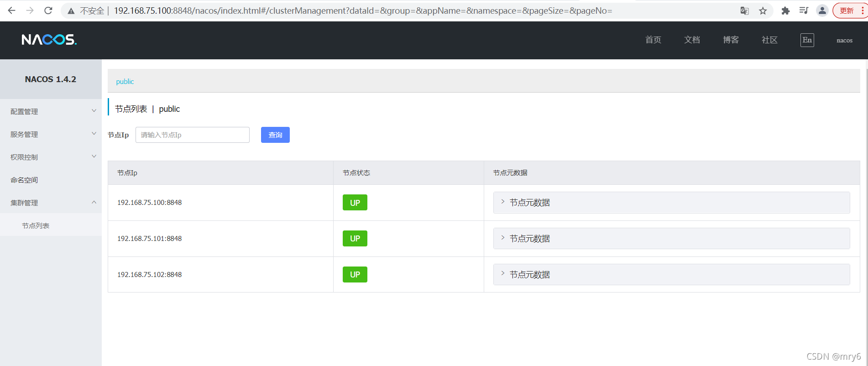Click the 查询 search button

pos(275,135)
